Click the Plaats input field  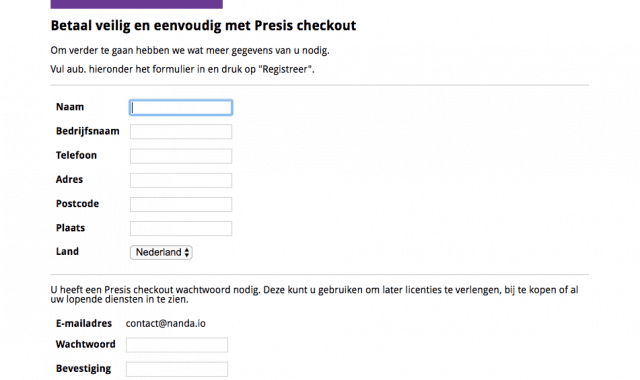click(181, 228)
